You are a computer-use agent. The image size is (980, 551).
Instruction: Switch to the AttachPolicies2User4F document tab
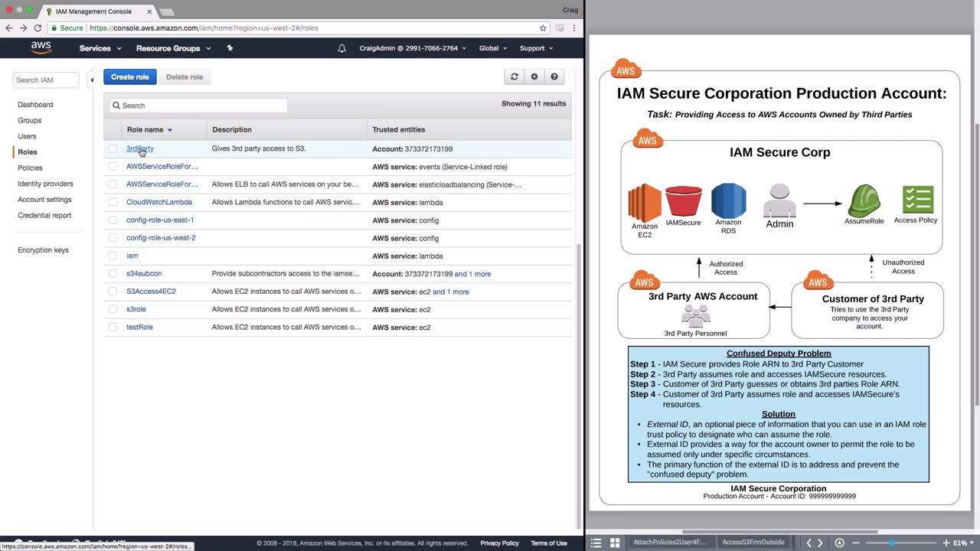pyautogui.click(x=670, y=543)
